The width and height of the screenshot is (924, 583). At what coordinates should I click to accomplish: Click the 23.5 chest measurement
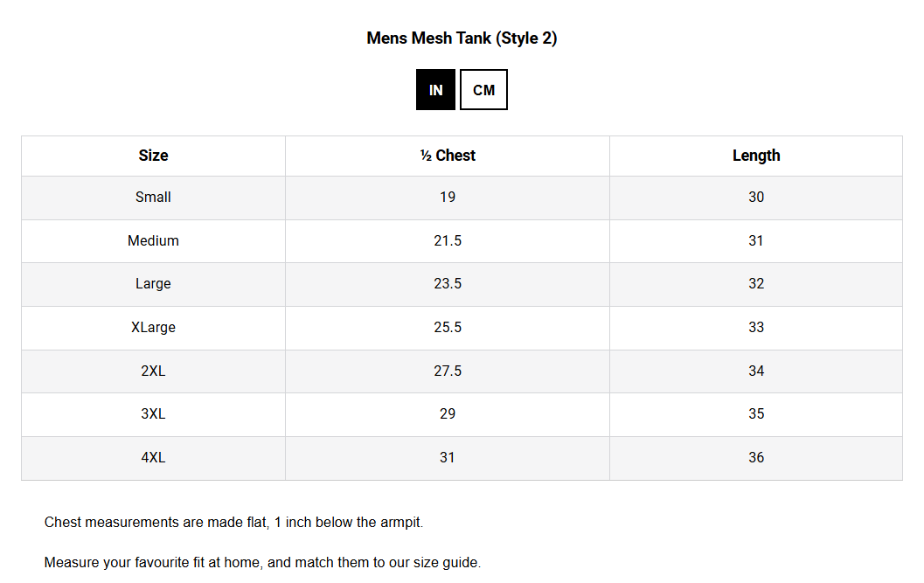click(x=448, y=284)
